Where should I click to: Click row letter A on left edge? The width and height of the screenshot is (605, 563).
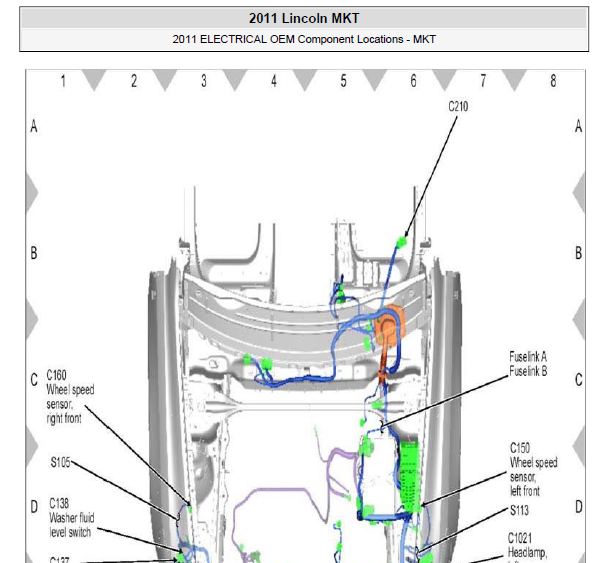(34, 126)
